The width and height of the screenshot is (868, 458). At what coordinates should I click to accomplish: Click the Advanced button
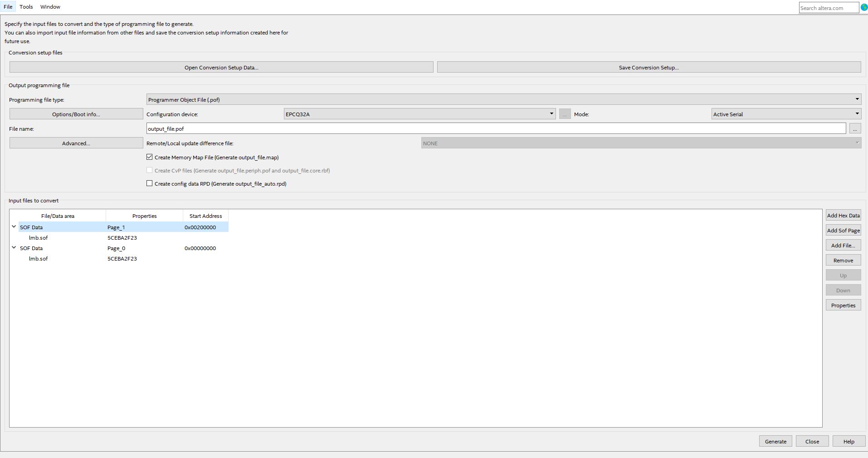76,143
